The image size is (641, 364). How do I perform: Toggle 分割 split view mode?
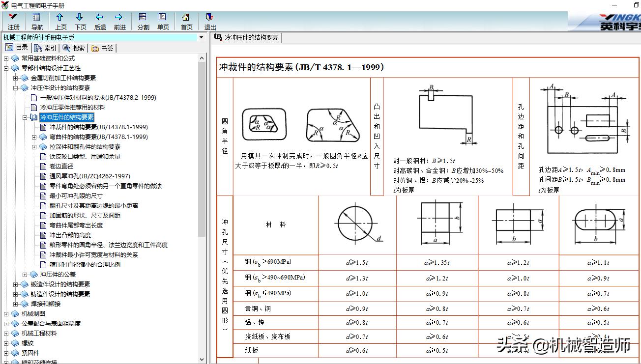143,18
